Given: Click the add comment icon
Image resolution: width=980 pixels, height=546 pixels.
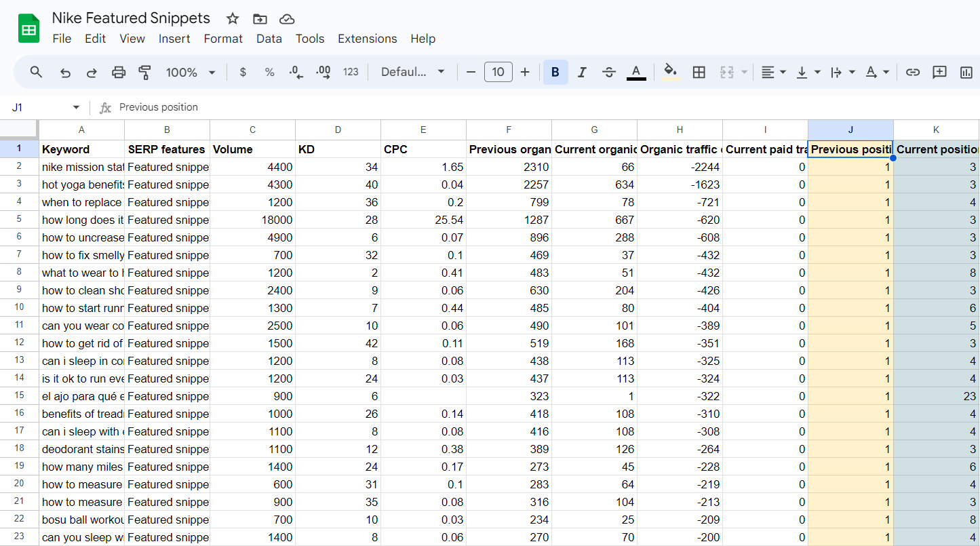Looking at the screenshot, I should (939, 72).
